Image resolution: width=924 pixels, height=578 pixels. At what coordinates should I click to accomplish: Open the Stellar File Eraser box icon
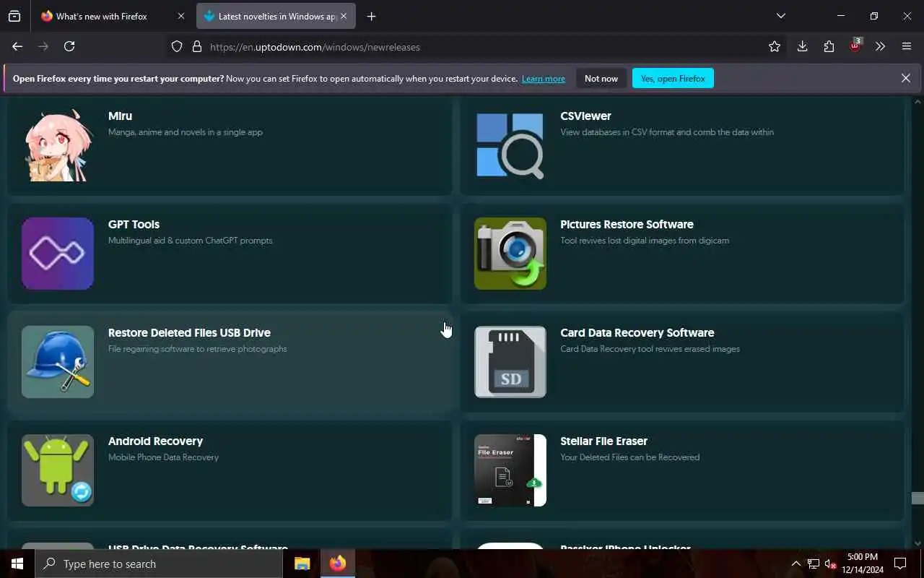pyautogui.click(x=510, y=470)
